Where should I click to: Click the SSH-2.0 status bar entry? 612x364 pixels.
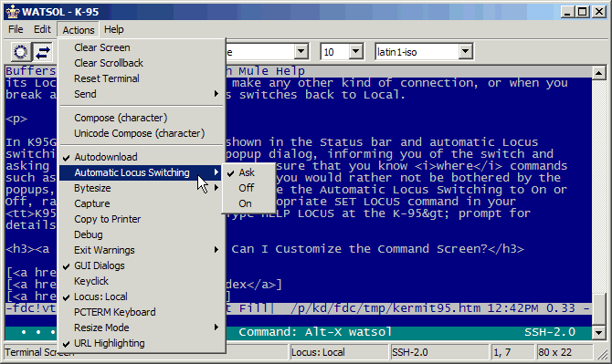point(440,352)
